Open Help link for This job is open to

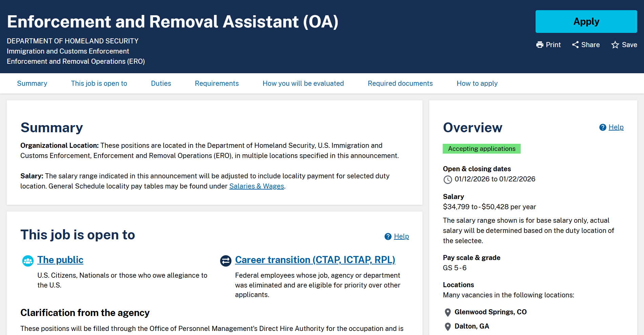(x=401, y=236)
